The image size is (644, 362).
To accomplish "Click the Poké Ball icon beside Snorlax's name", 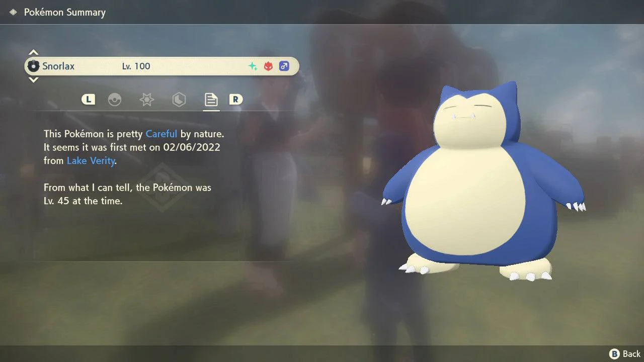I will 34,66.
